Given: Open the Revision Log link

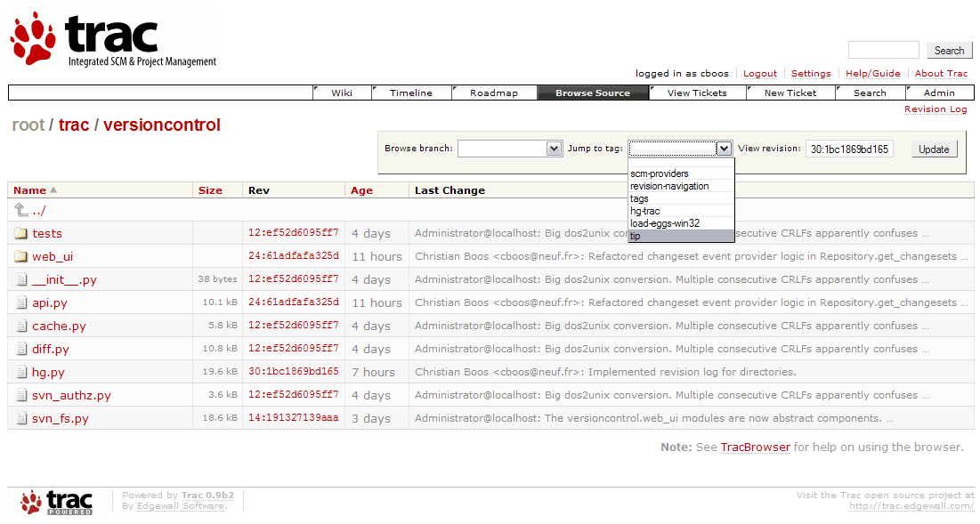Looking at the screenshot, I should [x=935, y=109].
